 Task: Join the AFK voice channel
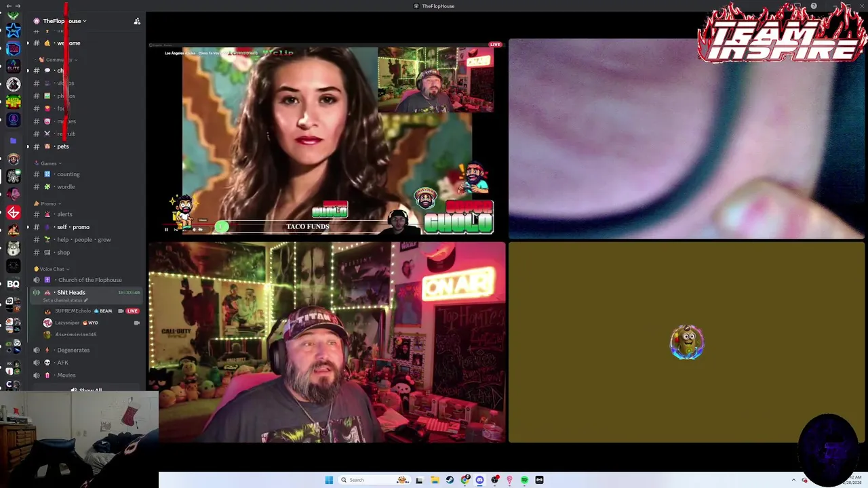click(x=62, y=363)
